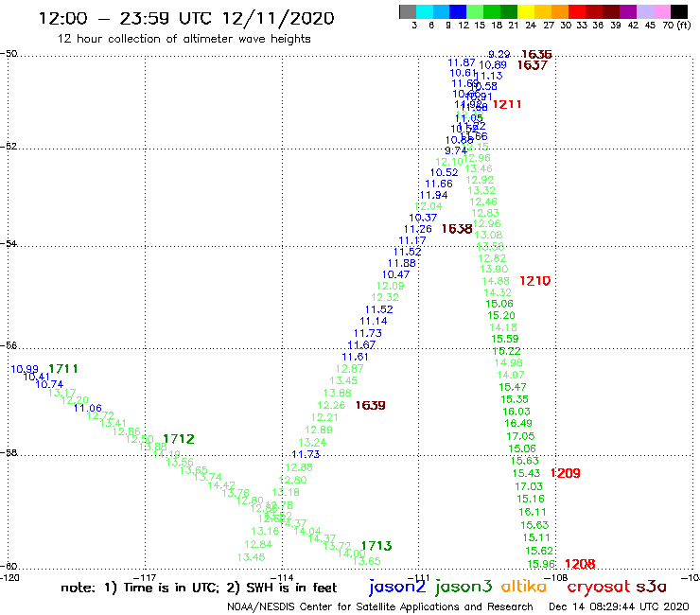Image resolution: width=700 pixels, height=615 pixels.
Task: Click the note about UTC time and SWH in feet
Action: 199,588
